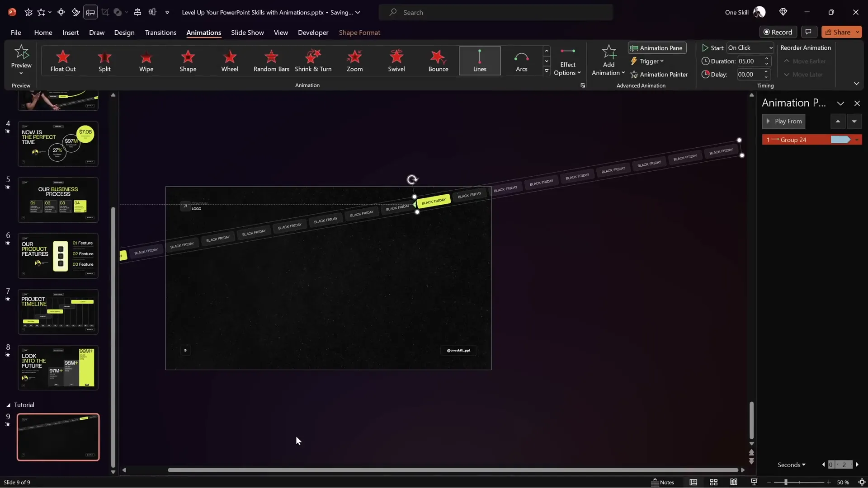Open Effect Options dropdown

pyautogui.click(x=567, y=61)
